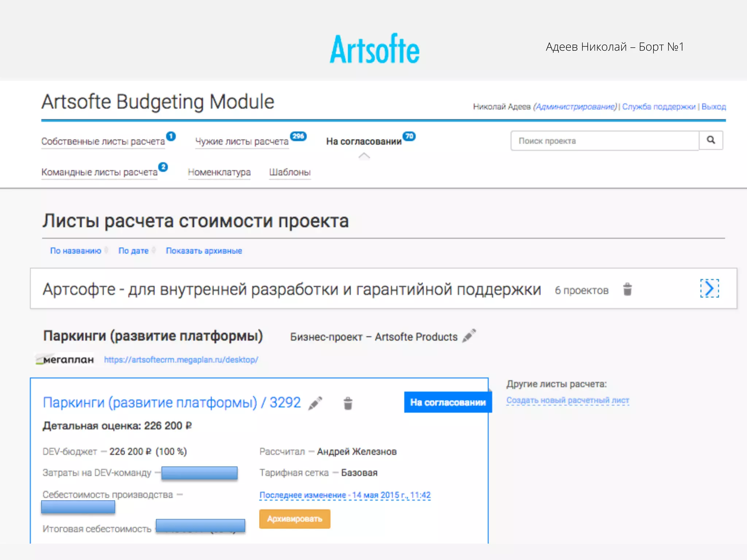Screen dimensions: 747x560
Task: Toggle Показать архивные sheets
Action: pyautogui.click(x=204, y=251)
